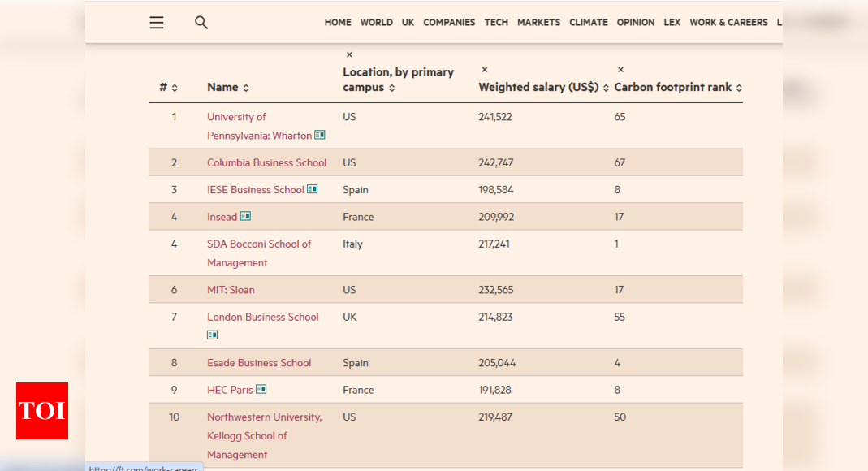868x471 pixels.
Task: Open Wharton school profile card icon
Action: (x=320, y=135)
